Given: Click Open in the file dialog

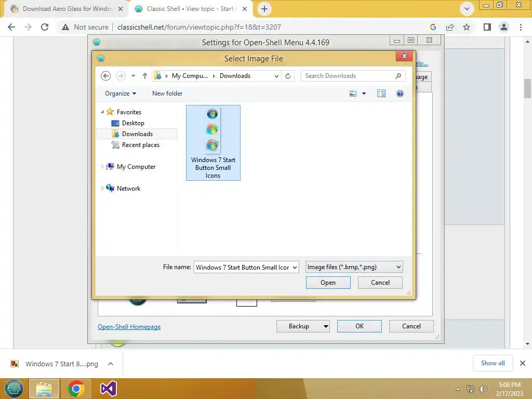Looking at the screenshot, I should (328, 283).
